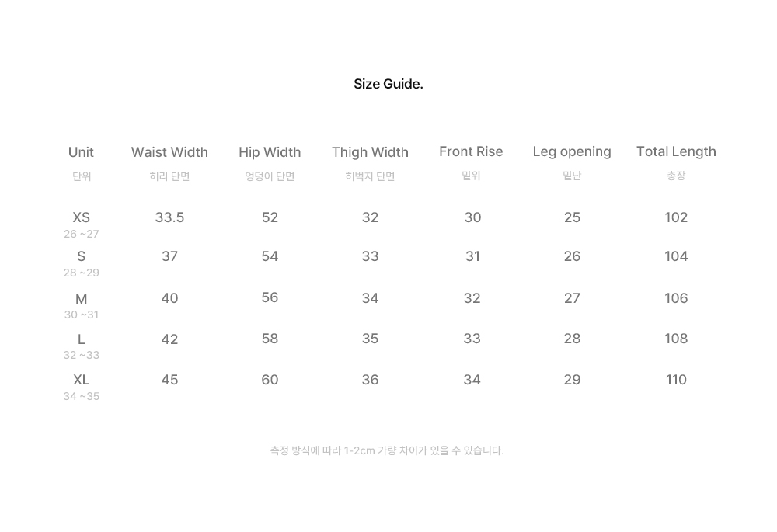Click the Korean measurement disclaimer note
The image size is (777, 532).
(x=387, y=450)
